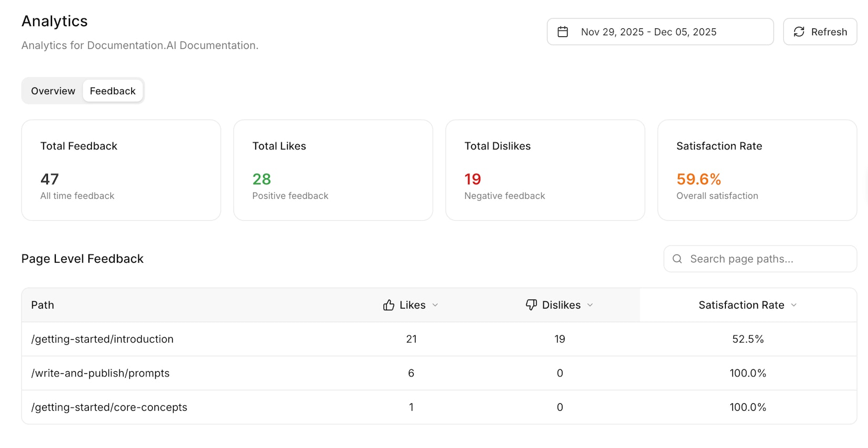Click the Analytics for Documentation.AI subtitle
868x448 pixels.
pos(139,46)
